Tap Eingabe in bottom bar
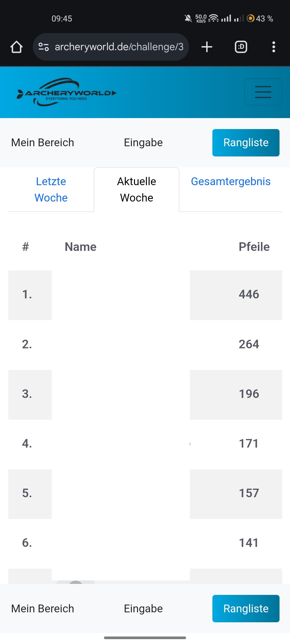290x644 pixels. click(x=143, y=609)
